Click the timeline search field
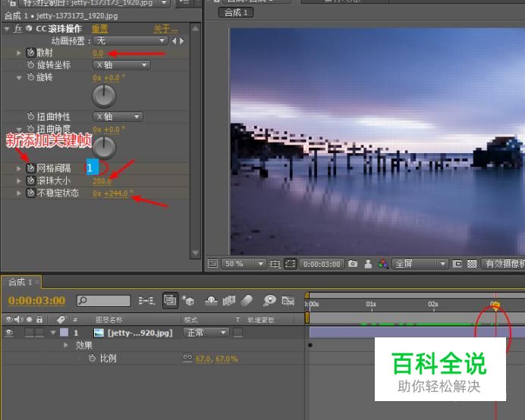This screenshot has width=525, height=420. (x=103, y=300)
